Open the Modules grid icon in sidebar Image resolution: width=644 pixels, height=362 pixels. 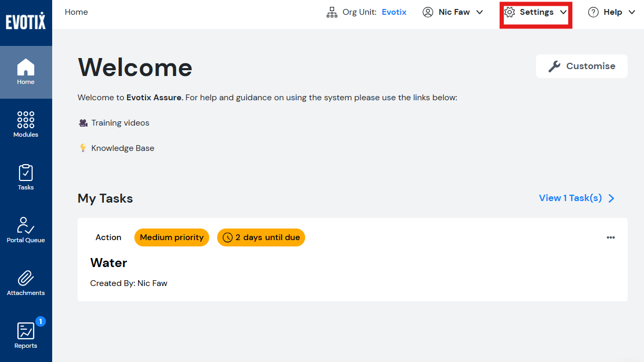[x=26, y=120]
